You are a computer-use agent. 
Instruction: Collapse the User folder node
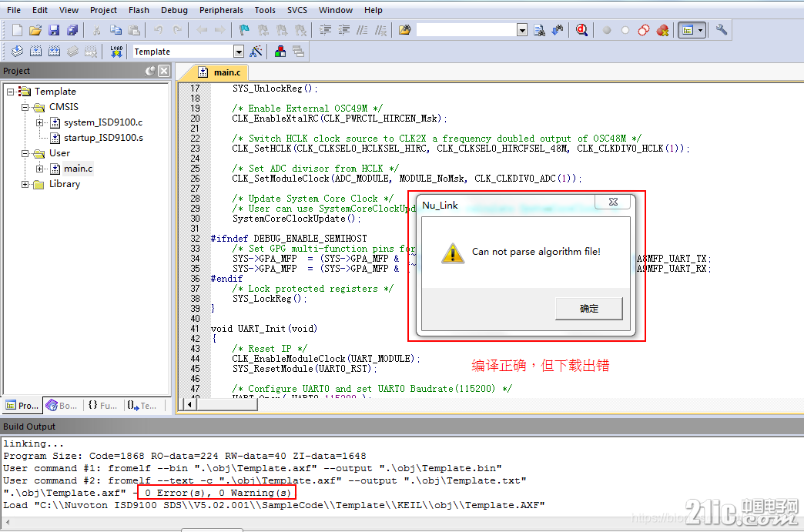point(25,153)
